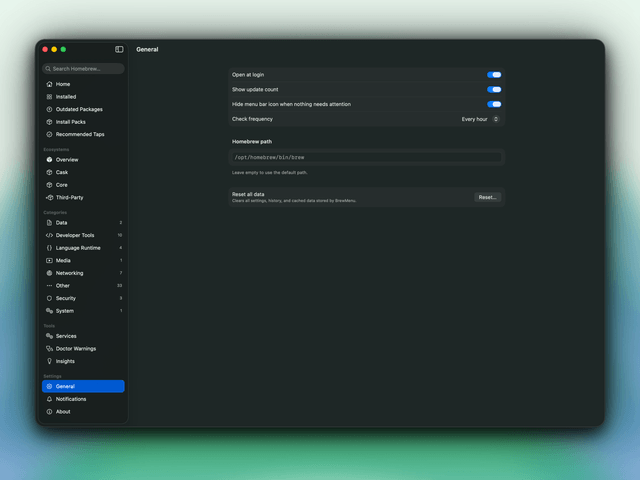
Task: Open Doctor Warnings tool label
Action: (76, 349)
